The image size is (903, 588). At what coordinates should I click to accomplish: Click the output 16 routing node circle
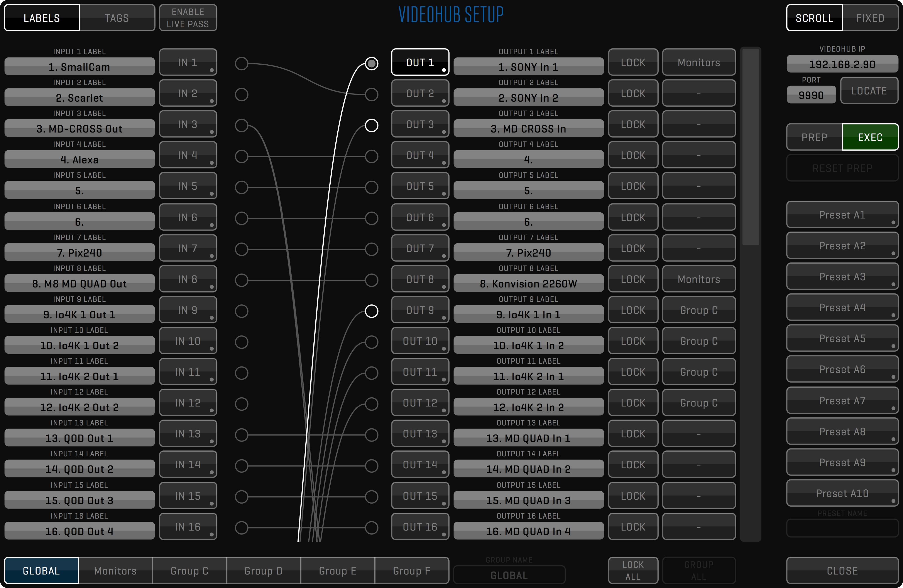pos(371,527)
